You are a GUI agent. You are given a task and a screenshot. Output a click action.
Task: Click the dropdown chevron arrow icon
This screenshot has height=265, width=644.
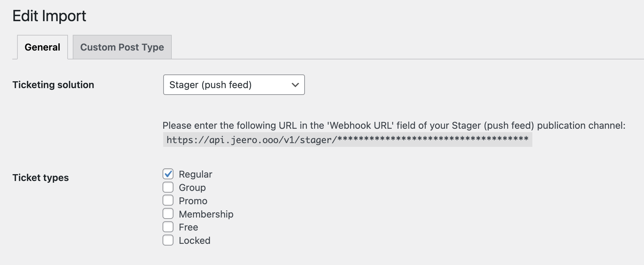pos(295,85)
